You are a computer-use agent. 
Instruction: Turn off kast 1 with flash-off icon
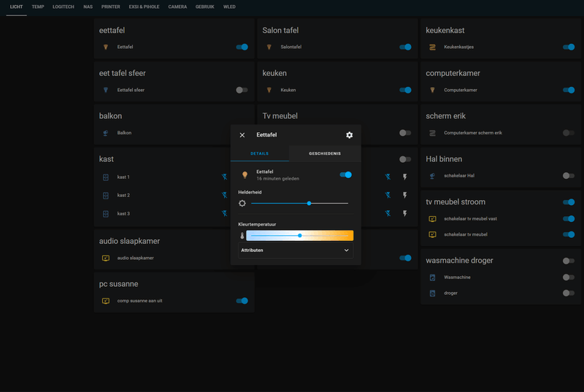pos(224,177)
